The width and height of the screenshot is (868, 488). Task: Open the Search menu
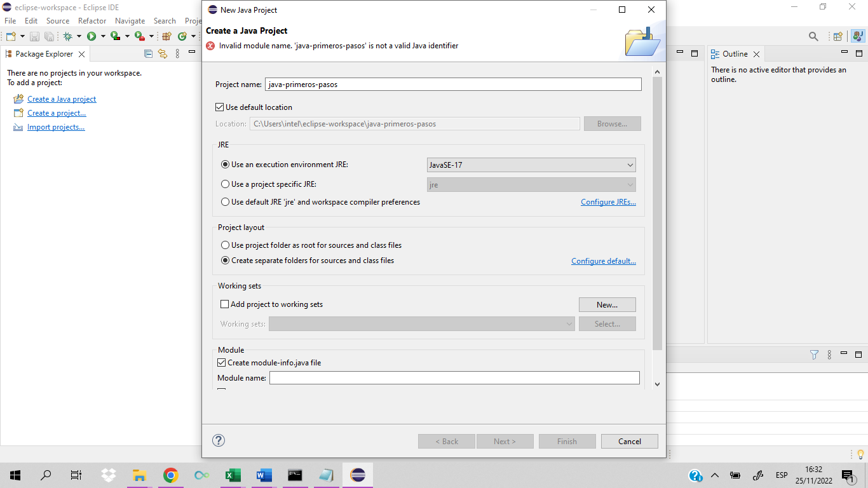pos(165,21)
